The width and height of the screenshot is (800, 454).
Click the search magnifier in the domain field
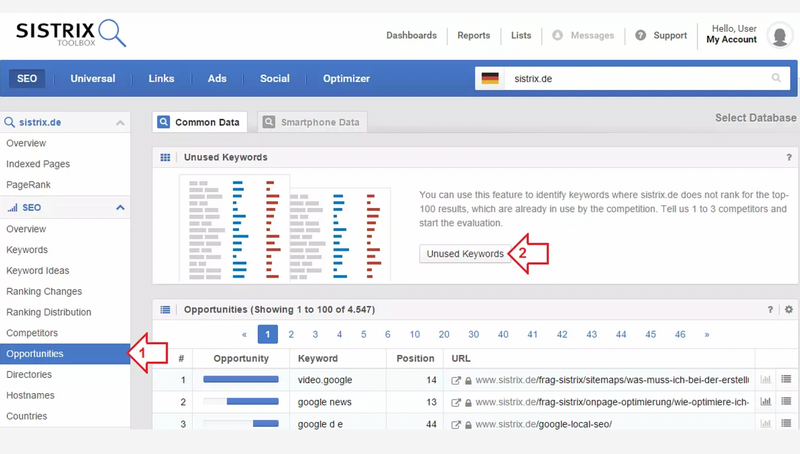pyautogui.click(x=776, y=78)
